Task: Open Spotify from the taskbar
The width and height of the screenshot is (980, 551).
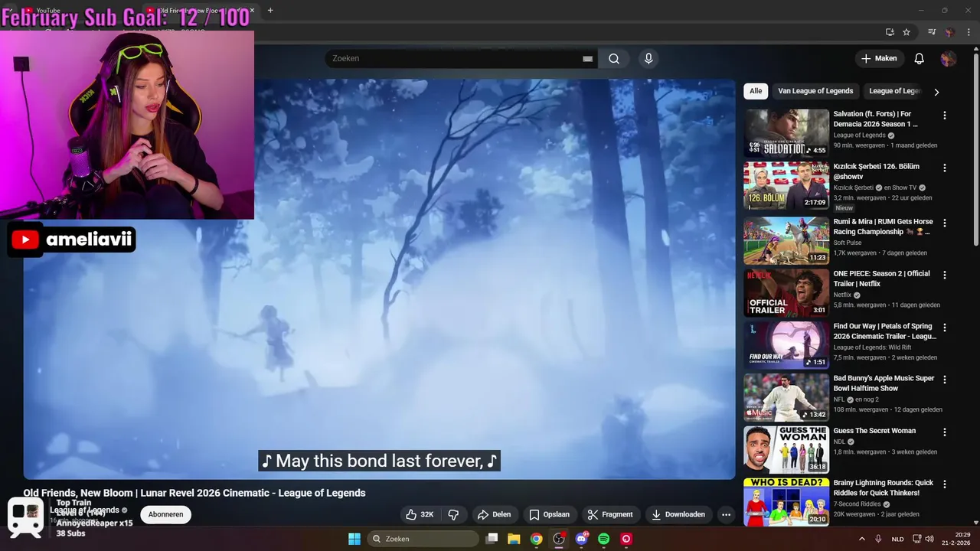Action: click(x=603, y=539)
